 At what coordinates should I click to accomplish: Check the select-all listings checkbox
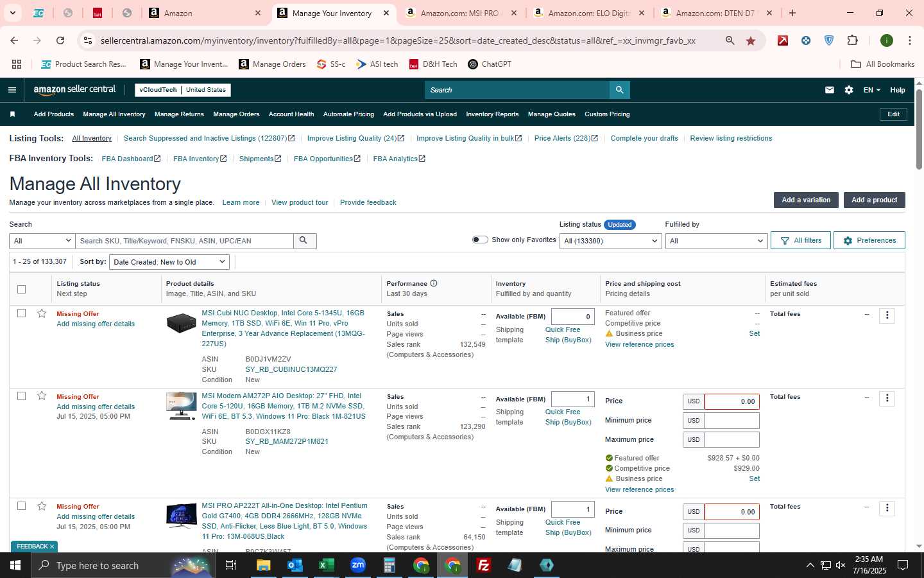pos(22,289)
